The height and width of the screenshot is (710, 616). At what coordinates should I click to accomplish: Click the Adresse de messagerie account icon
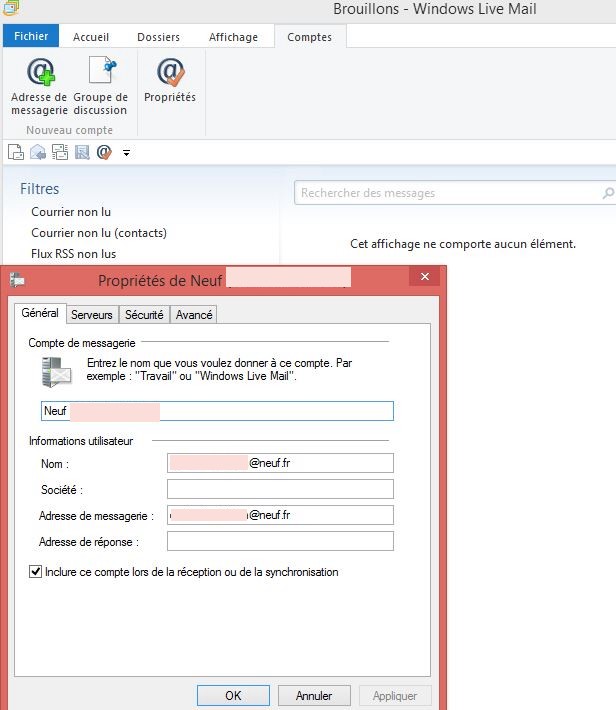coord(39,75)
